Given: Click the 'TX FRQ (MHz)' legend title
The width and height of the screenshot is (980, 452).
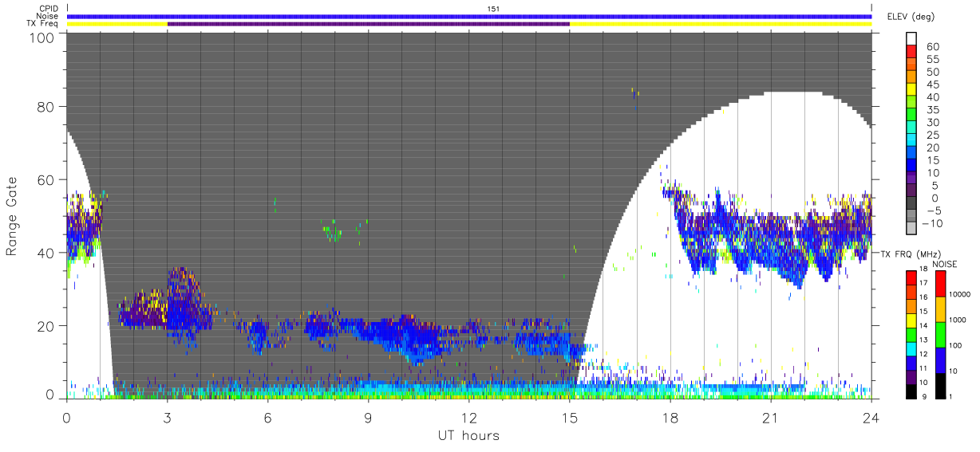Looking at the screenshot, I should [911, 254].
